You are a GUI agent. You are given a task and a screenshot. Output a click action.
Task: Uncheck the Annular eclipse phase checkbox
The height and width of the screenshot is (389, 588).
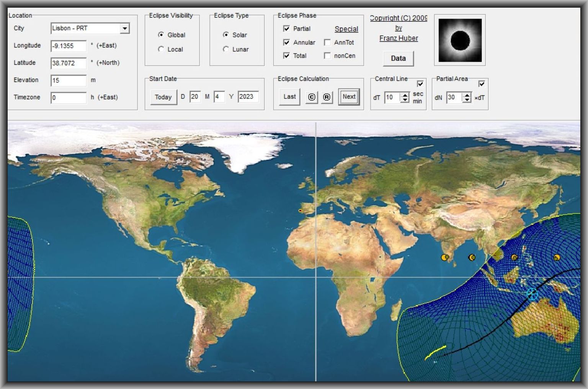point(286,43)
